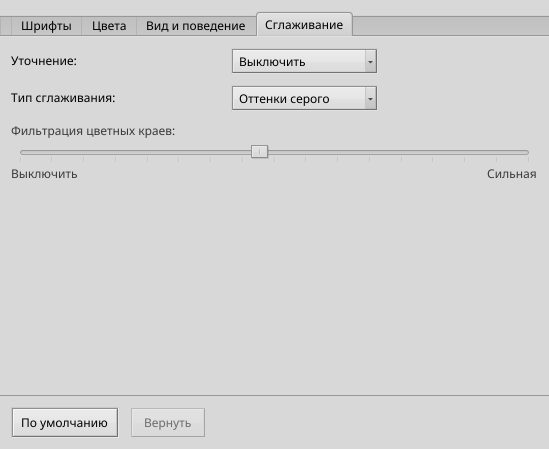
Task: Click the Сглаживание tab
Action: 304,25
